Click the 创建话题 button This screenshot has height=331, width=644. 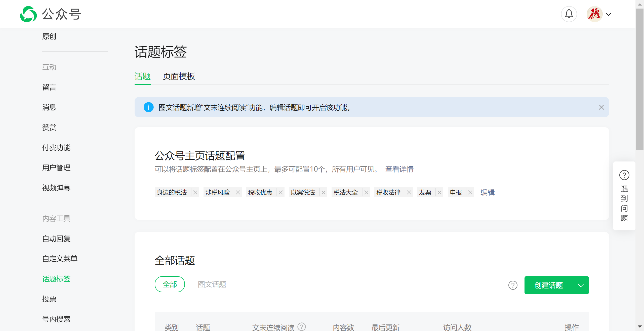549,285
